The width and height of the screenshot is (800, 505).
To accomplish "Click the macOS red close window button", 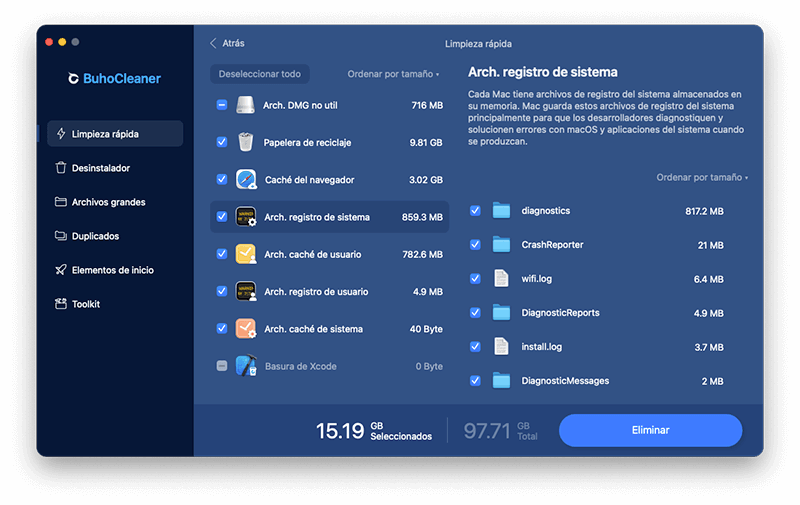I will 49,42.
